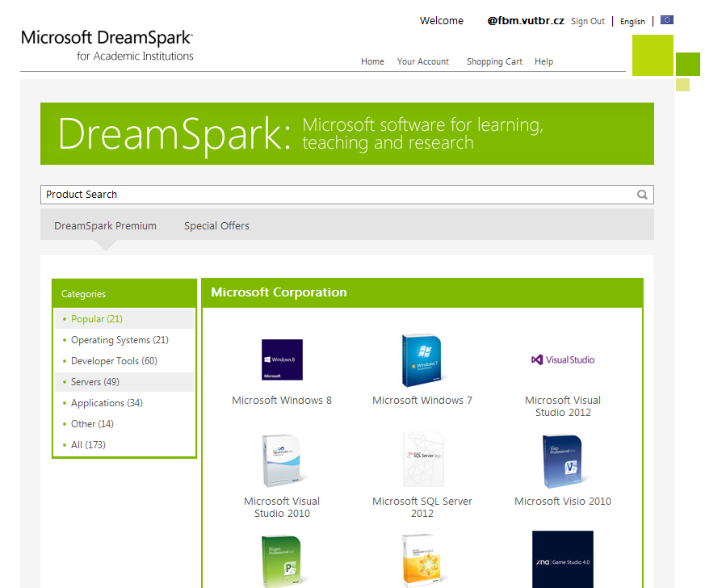
Task: Change the English language selector
Action: [632, 22]
